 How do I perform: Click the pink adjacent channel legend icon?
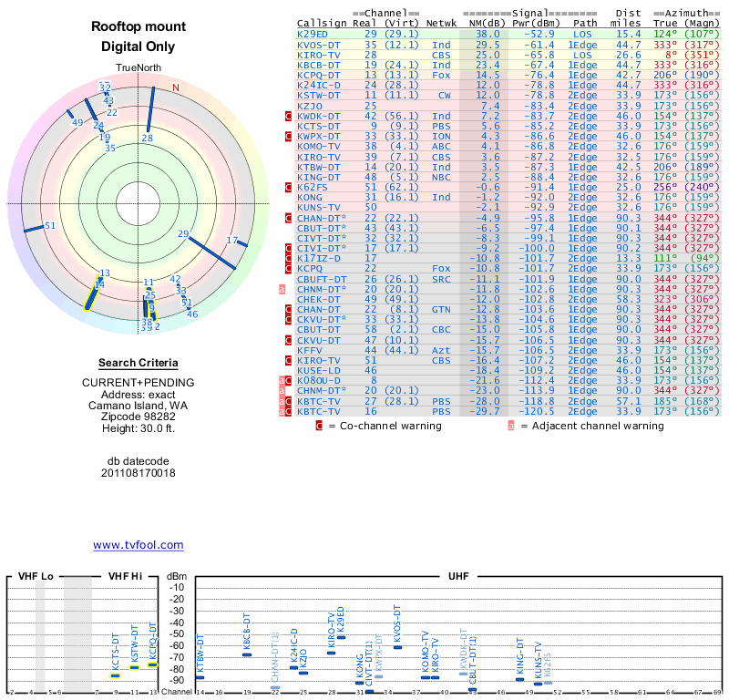tap(511, 425)
